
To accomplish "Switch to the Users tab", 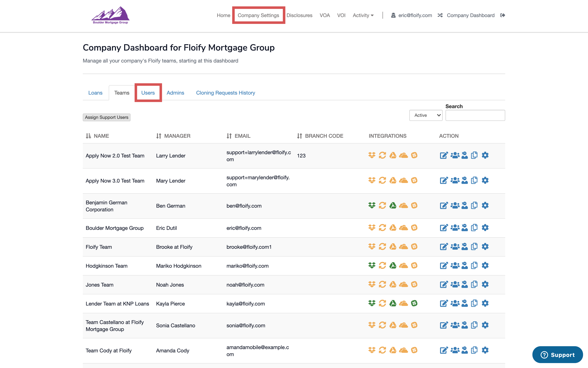I will [x=148, y=93].
